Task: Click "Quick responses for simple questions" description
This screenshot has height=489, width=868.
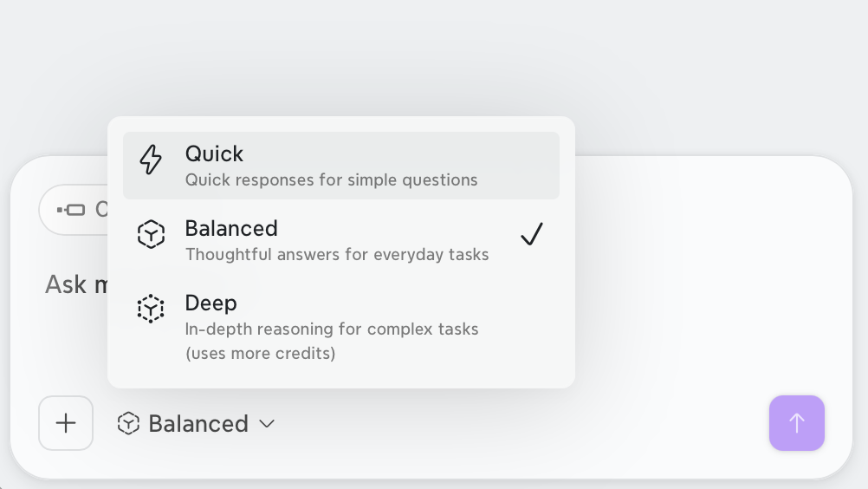Action: pos(331,180)
